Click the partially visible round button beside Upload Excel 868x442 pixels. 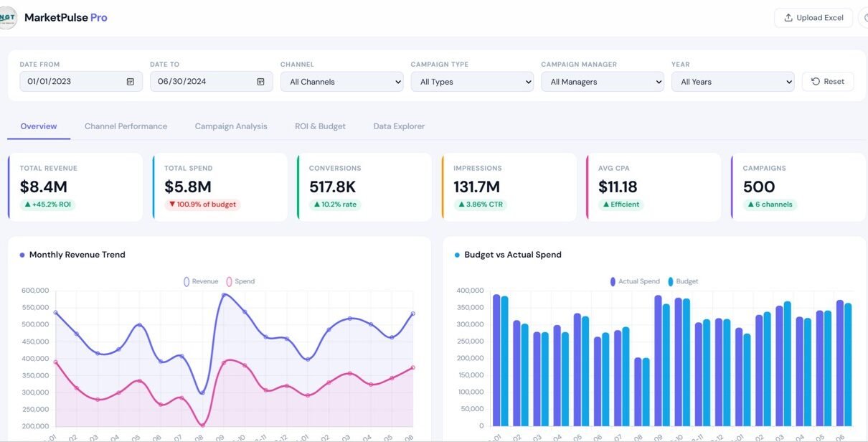863,18
